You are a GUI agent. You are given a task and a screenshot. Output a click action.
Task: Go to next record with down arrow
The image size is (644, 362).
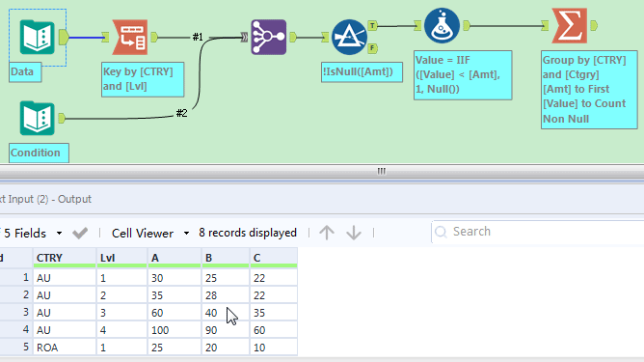coord(354,233)
